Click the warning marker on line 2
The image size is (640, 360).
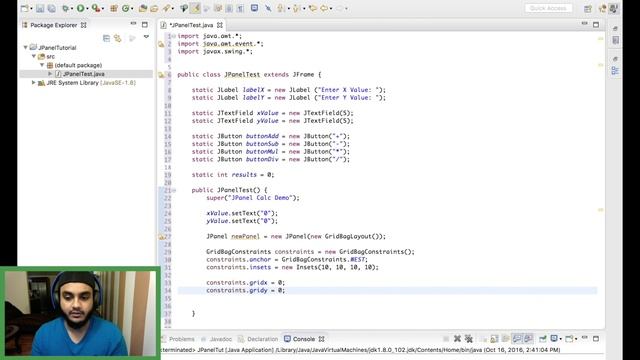tap(161, 44)
